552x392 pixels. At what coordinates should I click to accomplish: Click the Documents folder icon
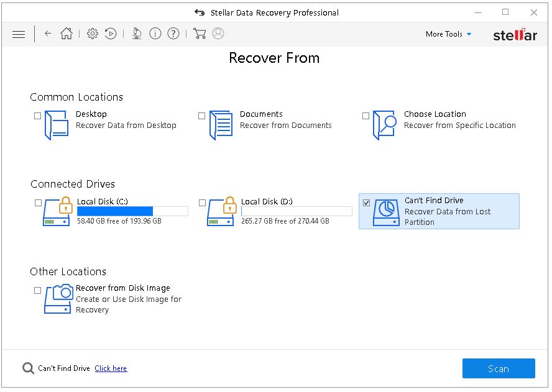pos(221,125)
